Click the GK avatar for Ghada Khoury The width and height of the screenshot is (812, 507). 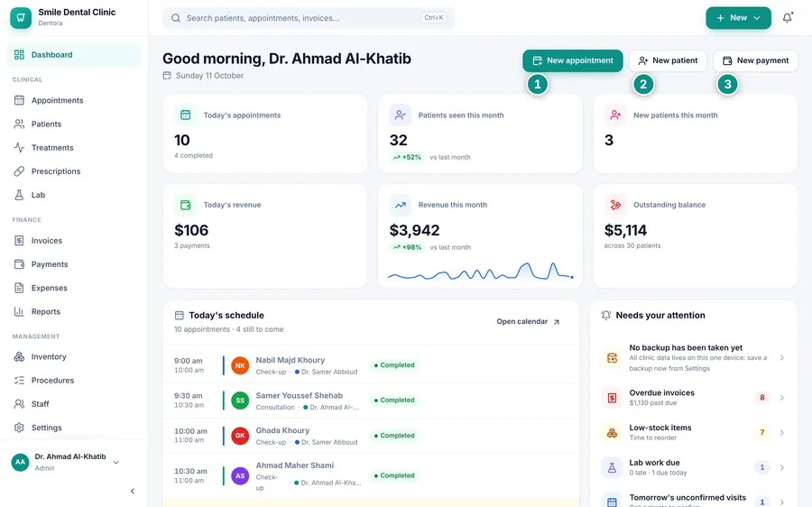pyautogui.click(x=240, y=436)
